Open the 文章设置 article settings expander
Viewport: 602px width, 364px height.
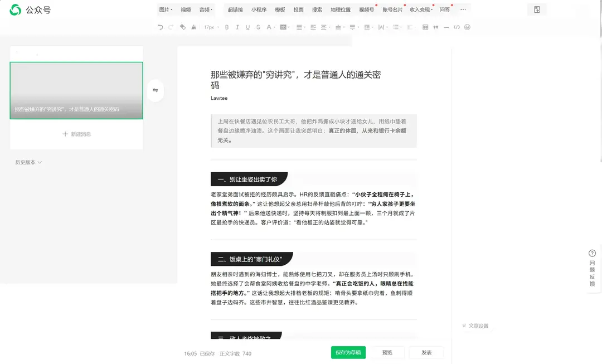tap(477, 326)
